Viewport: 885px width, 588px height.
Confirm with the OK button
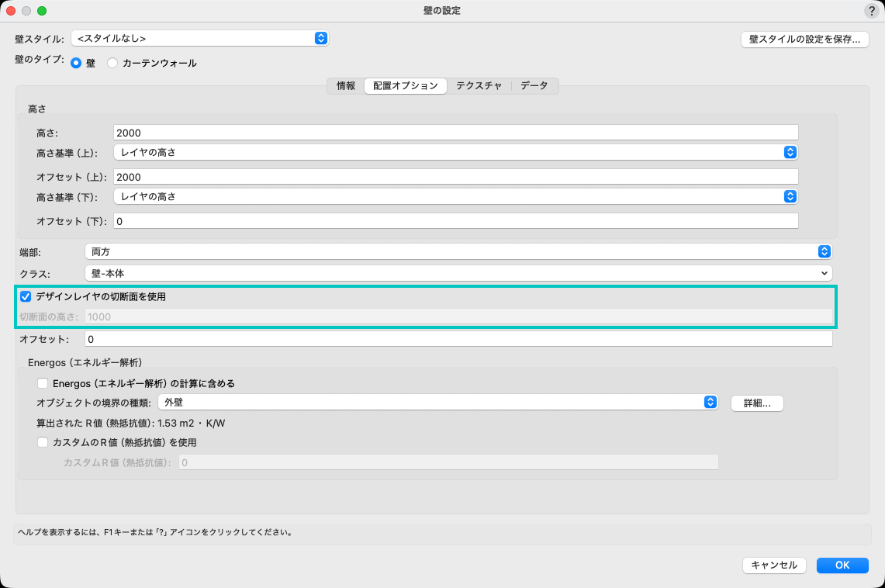tap(842, 566)
